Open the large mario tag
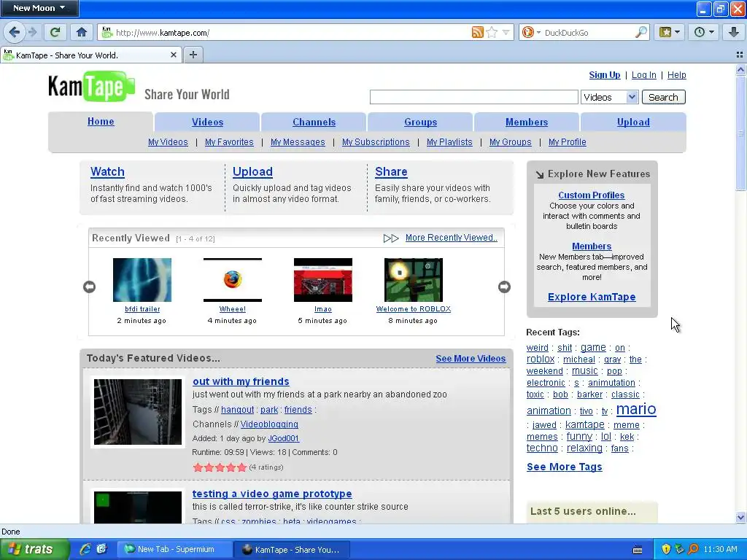 636,409
